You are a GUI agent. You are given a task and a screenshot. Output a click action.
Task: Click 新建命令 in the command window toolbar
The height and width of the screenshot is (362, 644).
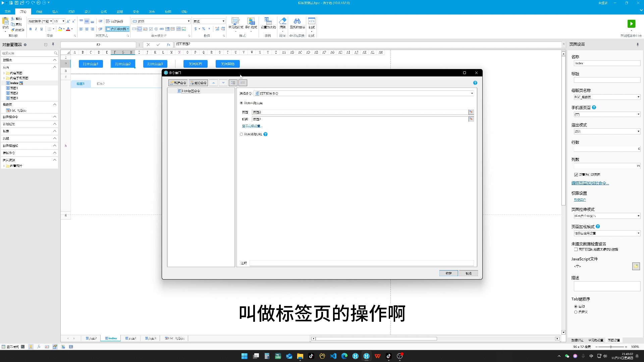click(178, 82)
